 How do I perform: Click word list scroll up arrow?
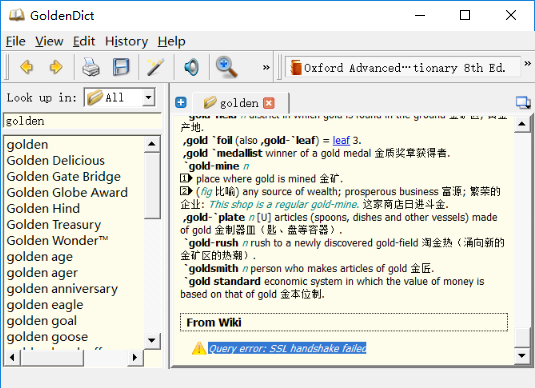click(x=152, y=144)
